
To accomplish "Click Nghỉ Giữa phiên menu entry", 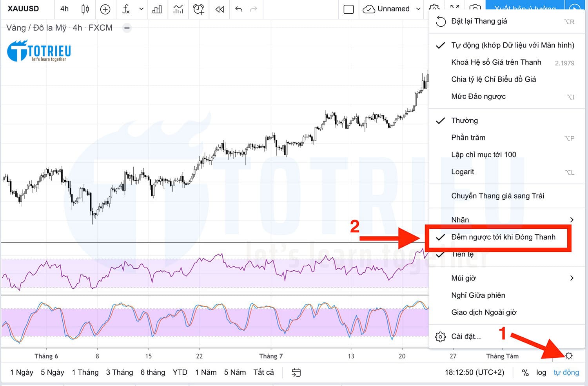I will coord(506,295).
